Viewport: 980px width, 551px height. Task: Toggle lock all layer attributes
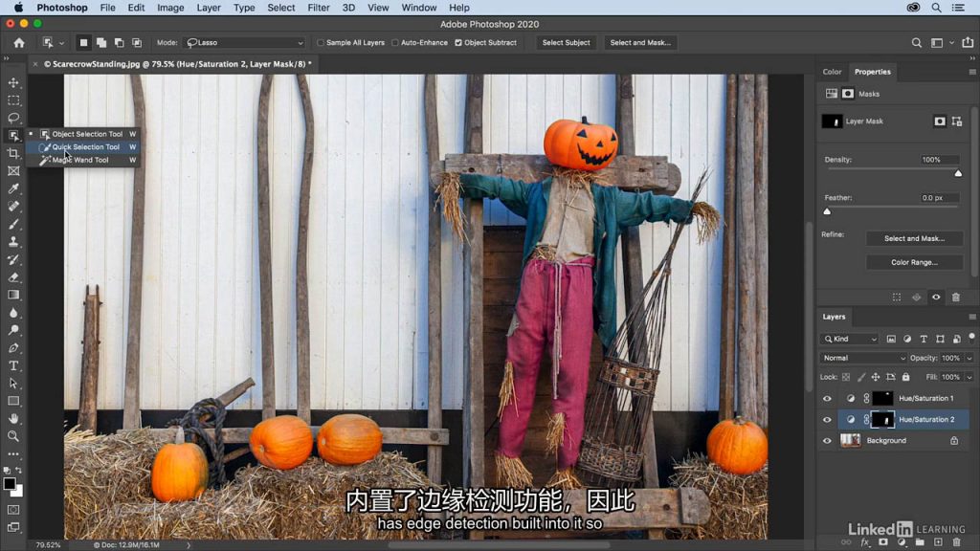coord(905,377)
